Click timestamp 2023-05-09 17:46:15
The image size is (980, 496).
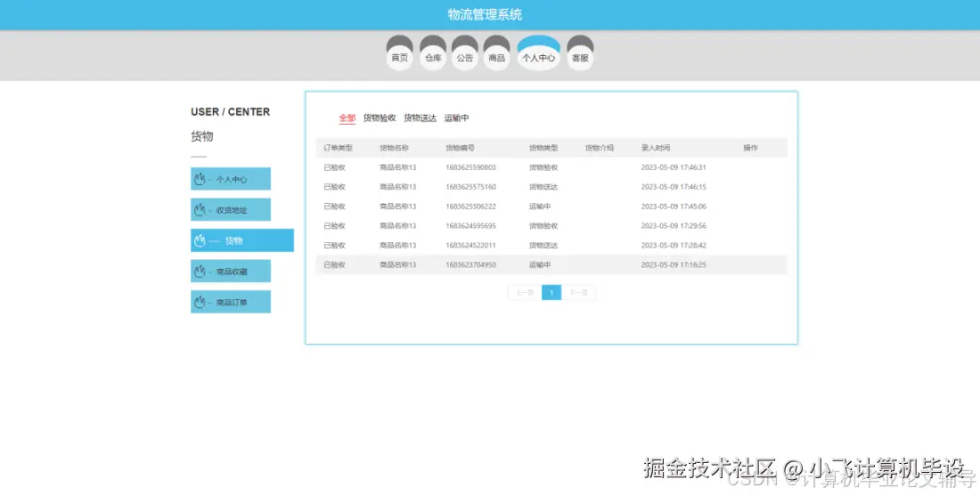click(674, 187)
